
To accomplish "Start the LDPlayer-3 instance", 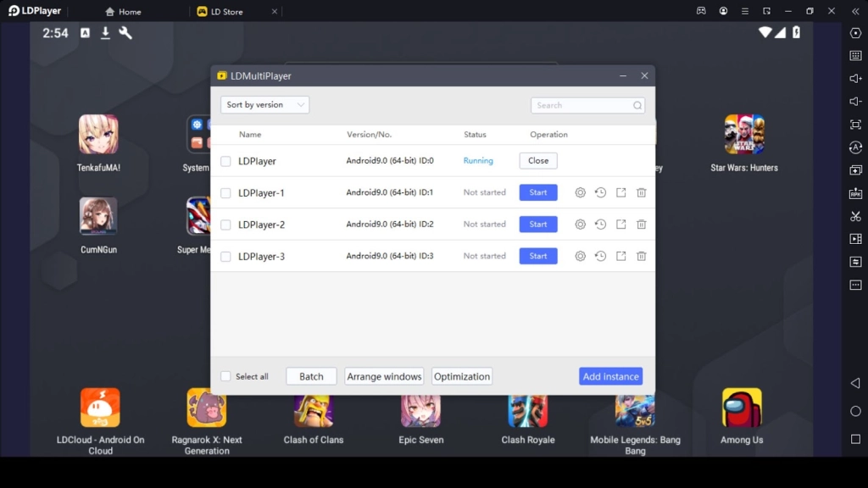I will click(x=537, y=256).
